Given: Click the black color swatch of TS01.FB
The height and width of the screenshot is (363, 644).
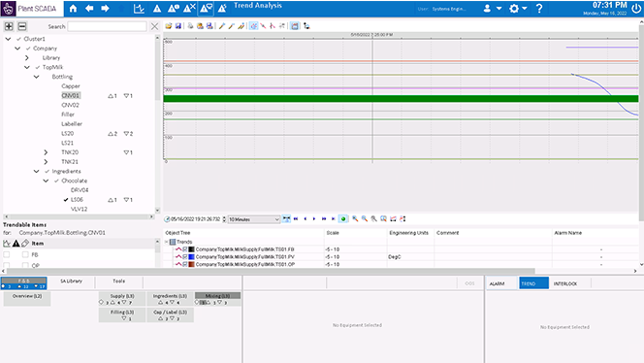Looking at the screenshot, I should coord(191,249).
